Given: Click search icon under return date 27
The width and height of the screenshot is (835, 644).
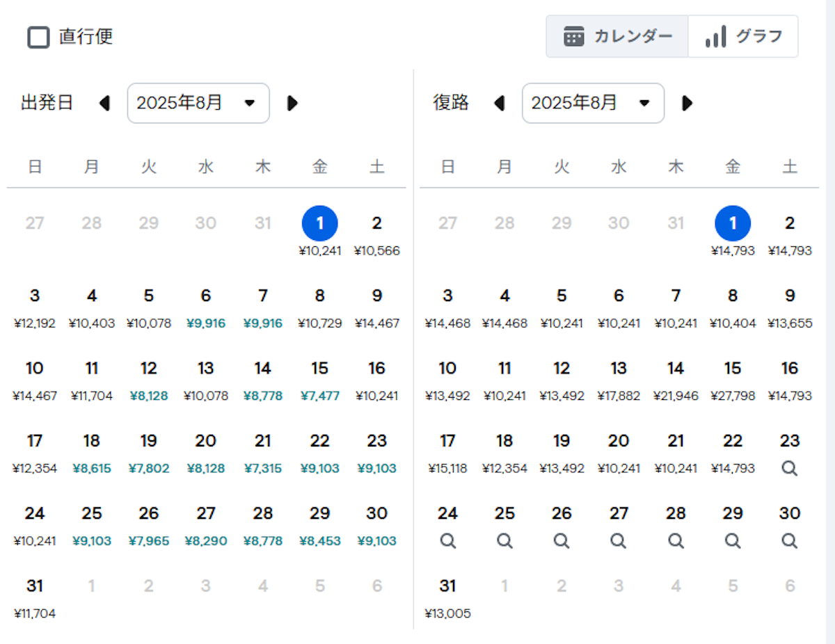Looking at the screenshot, I should pyautogui.click(x=619, y=540).
